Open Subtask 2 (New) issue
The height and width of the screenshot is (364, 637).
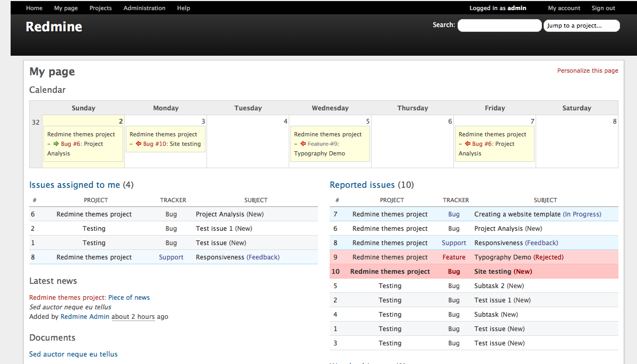coord(499,286)
